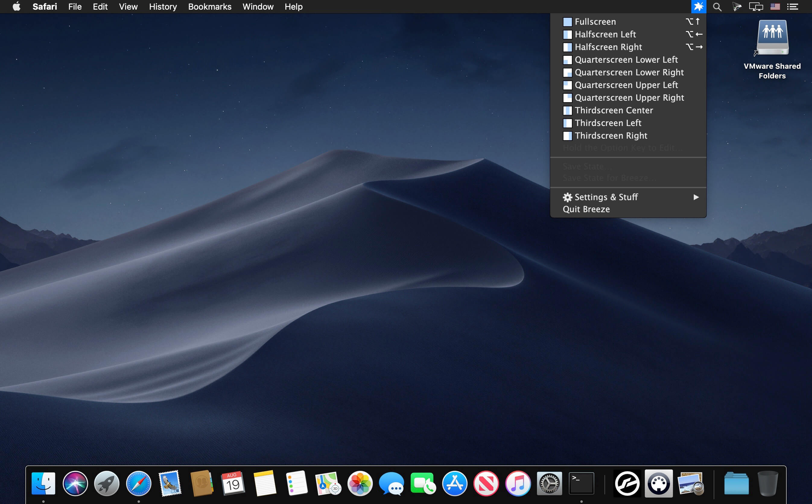
Task: Click the Fullscreen layout option
Action: (595, 21)
